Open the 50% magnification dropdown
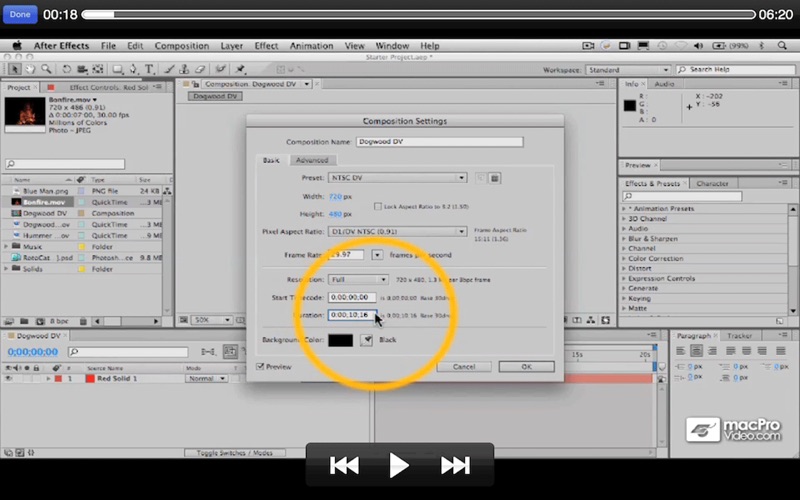800x500 pixels. 211,320
